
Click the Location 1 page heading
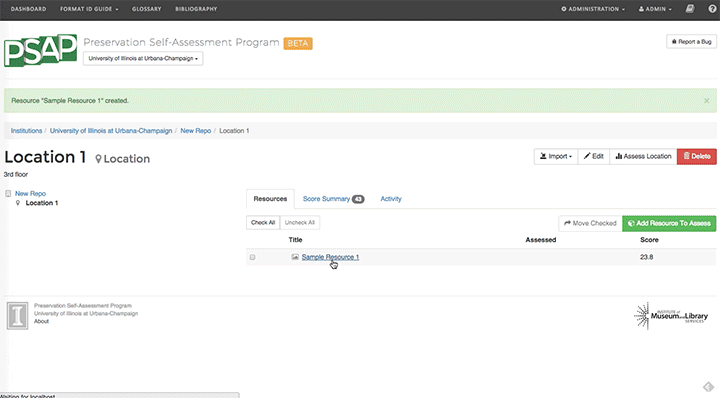point(45,157)
